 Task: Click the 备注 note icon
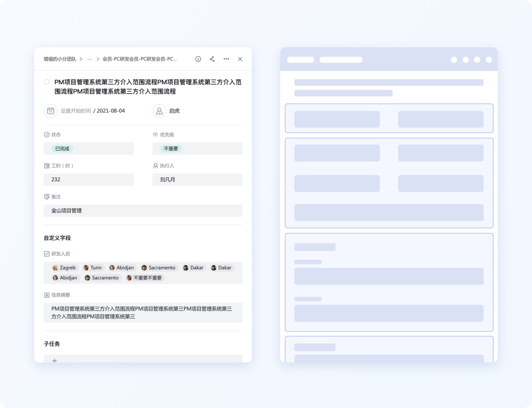(x=47, y=197)
